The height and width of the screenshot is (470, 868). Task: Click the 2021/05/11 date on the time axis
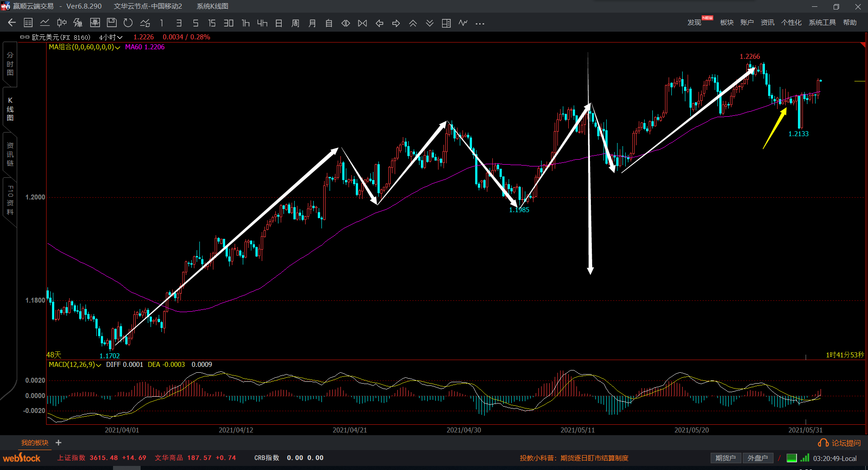578,430
